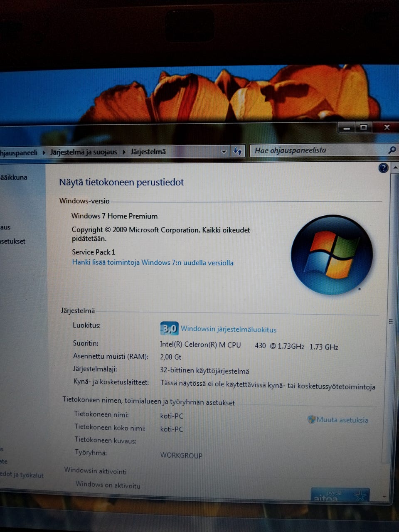Maximize the system window
This screenshot has width=399, height=532.
(364, 127)
